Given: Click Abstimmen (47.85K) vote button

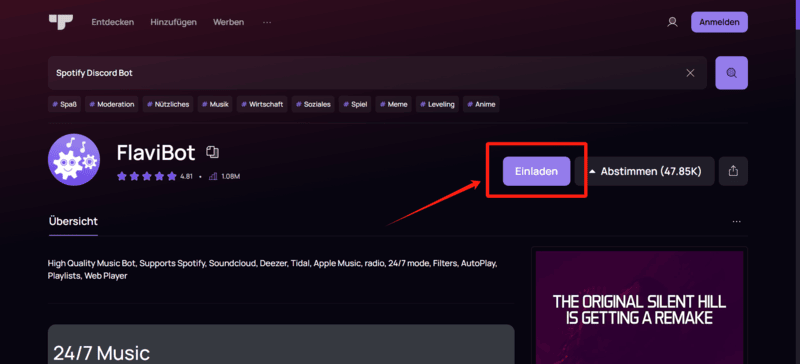Looking at the screenshot, I should (645, 171).
